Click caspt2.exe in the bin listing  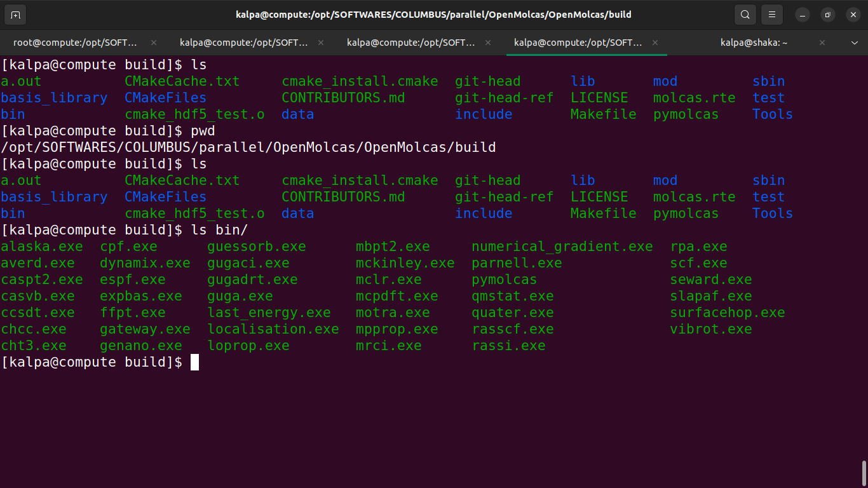pyautogui.click(x=42, y=280)
